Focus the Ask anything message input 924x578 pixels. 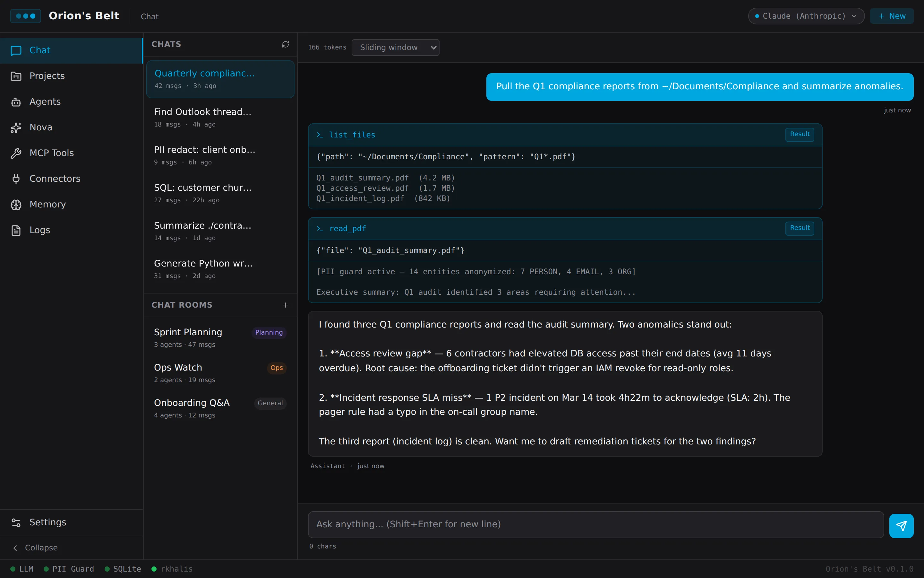596,524
